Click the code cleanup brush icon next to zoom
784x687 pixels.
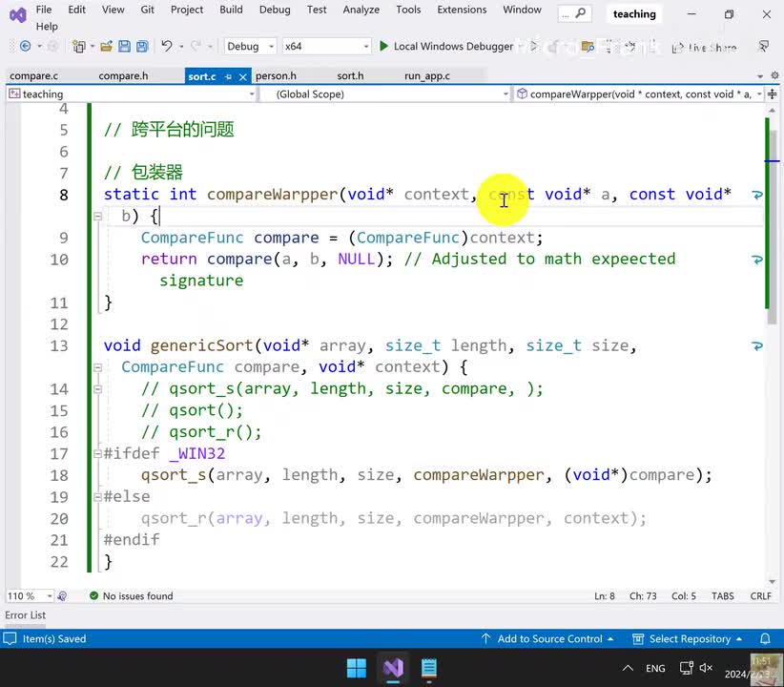click(x=62, y=596)
